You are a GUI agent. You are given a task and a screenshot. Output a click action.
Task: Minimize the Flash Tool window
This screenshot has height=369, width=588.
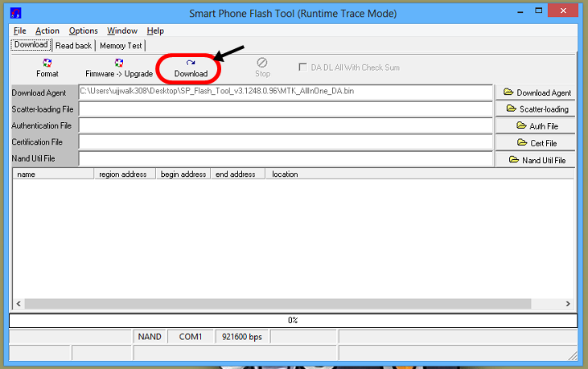click(x=520, y=11)
